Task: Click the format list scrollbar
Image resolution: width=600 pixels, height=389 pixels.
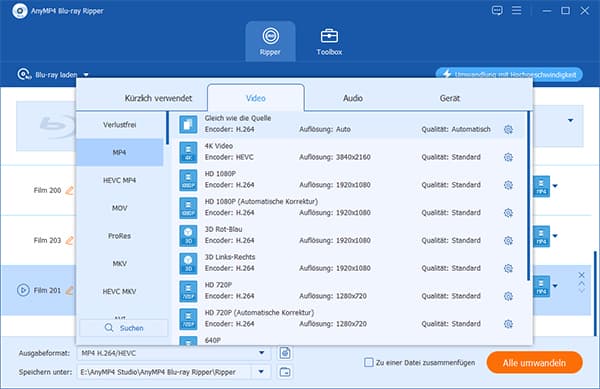Action: click(x=528, y=196)
